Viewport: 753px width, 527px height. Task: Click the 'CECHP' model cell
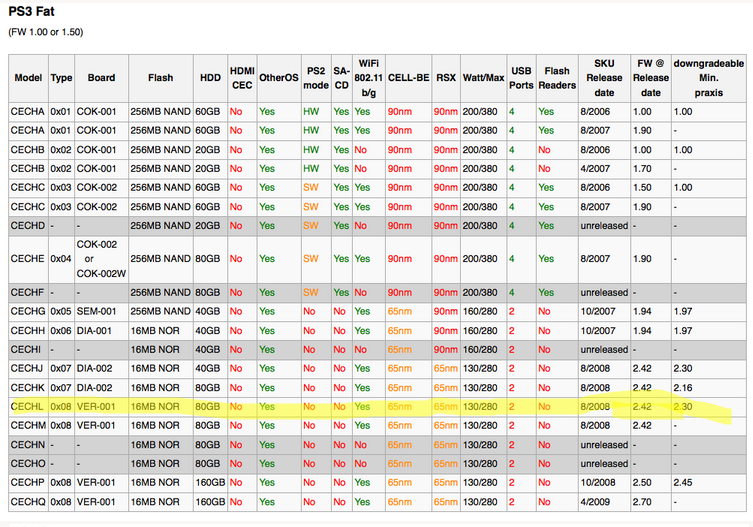[x=28, y=483]
